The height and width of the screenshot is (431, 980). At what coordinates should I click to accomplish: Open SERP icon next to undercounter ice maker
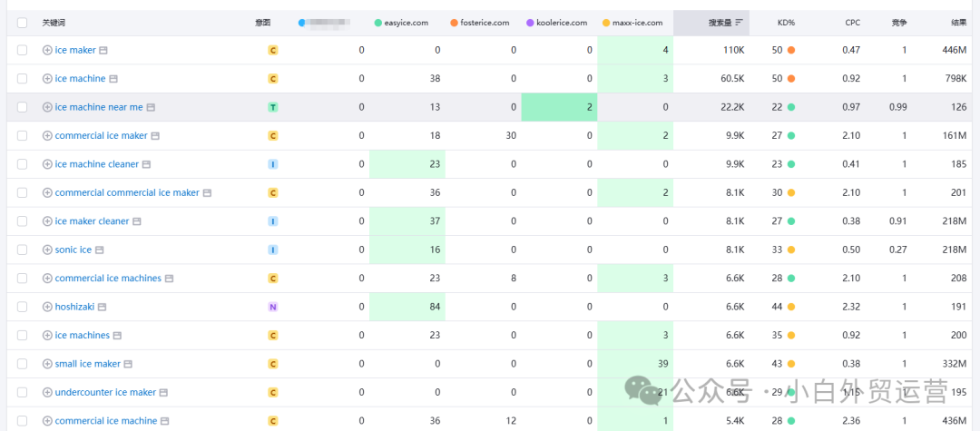(x=163, y=393)
